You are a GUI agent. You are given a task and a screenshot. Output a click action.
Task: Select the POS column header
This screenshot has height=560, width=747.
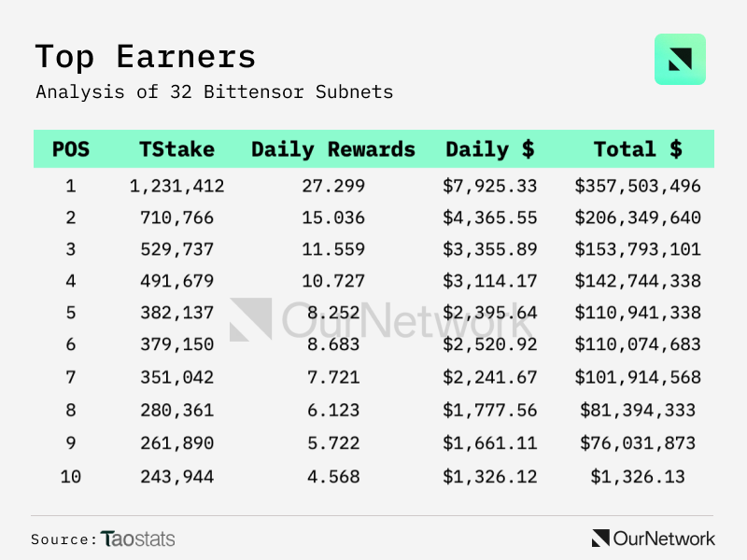tap(71, 149)
